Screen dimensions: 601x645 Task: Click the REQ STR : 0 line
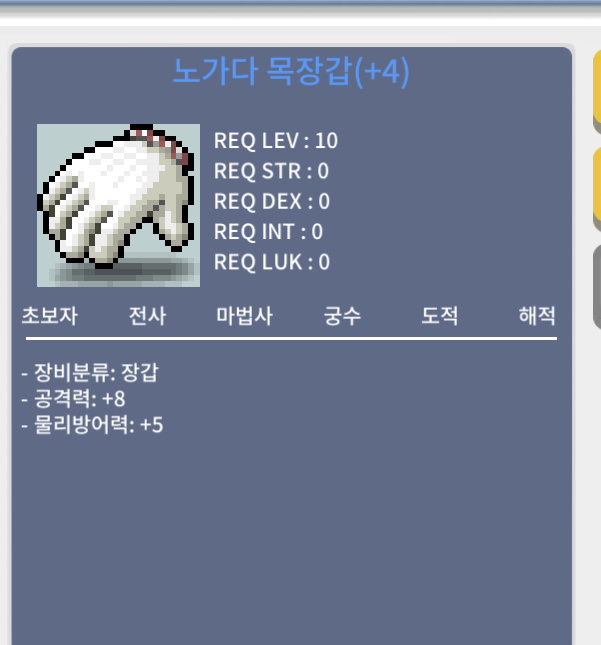pyautogui.click(x=271, y=171)
